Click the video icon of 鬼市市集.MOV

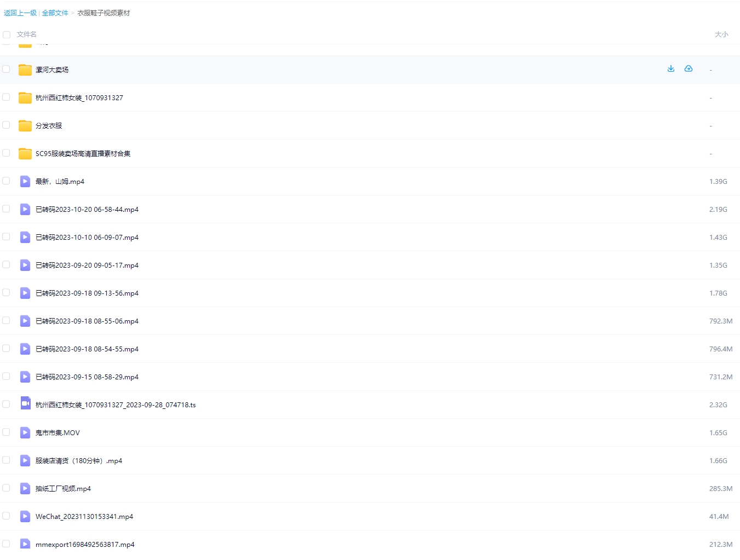tap(25, 433)
